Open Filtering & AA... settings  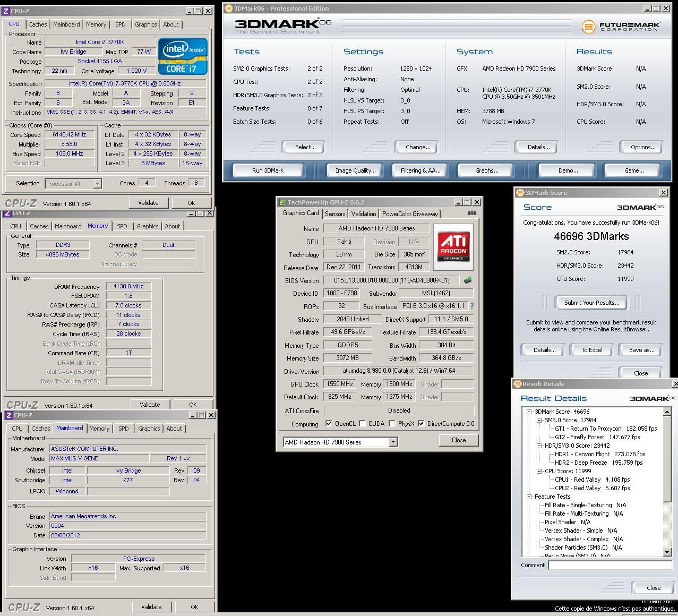tap(420, 170)
